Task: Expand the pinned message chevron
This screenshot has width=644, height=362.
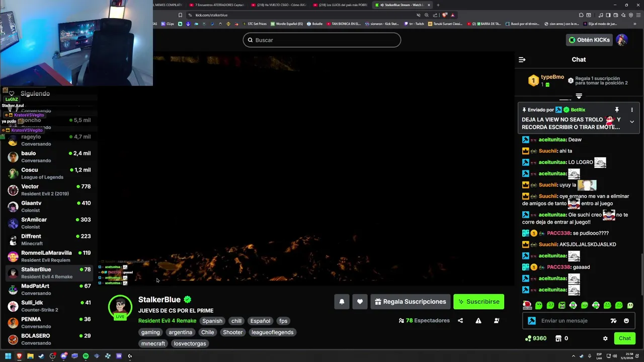Action: pos(632,122)
